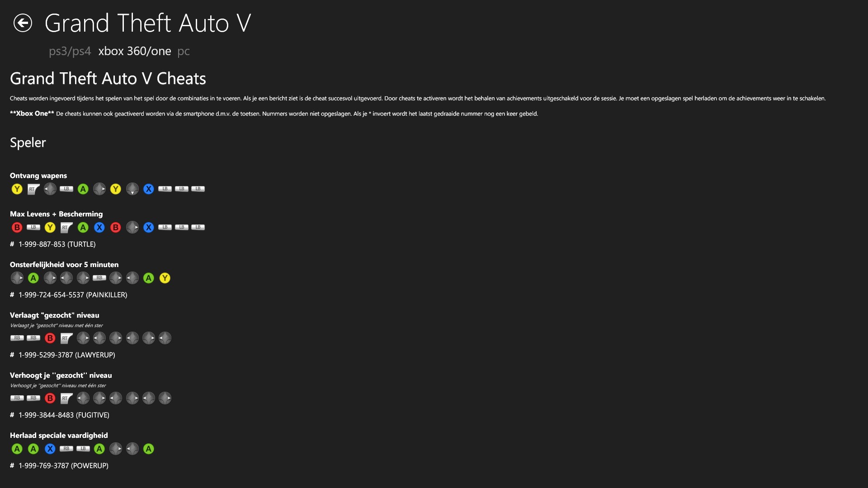Click the blue X icon in Herlaad speciale vaardigheid
This screenshot has height=488, width=868.
(x=50, y=449)
